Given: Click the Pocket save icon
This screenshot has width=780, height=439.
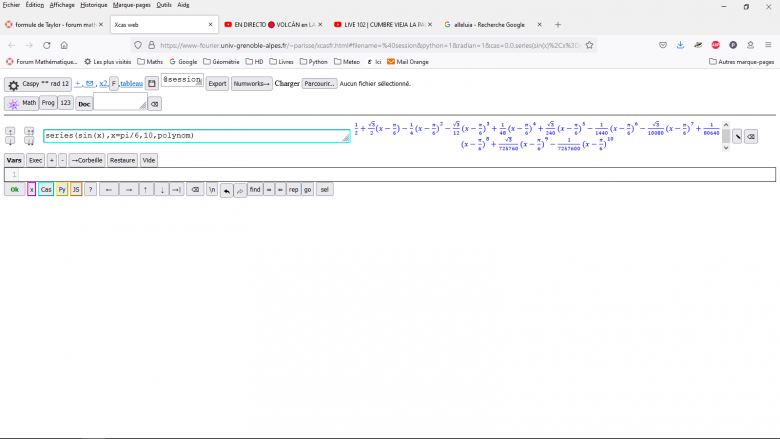Looking at the screenshot, I should coord(663,45).
